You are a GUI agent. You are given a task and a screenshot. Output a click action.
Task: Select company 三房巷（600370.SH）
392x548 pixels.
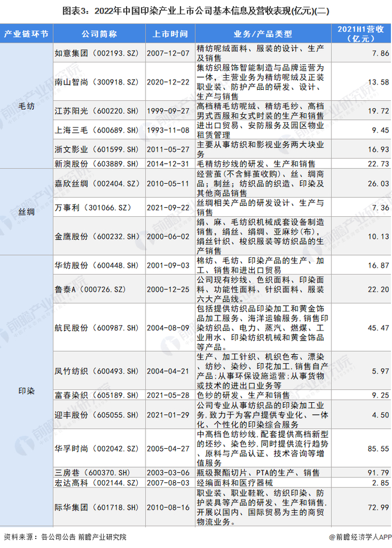point(92,472)
